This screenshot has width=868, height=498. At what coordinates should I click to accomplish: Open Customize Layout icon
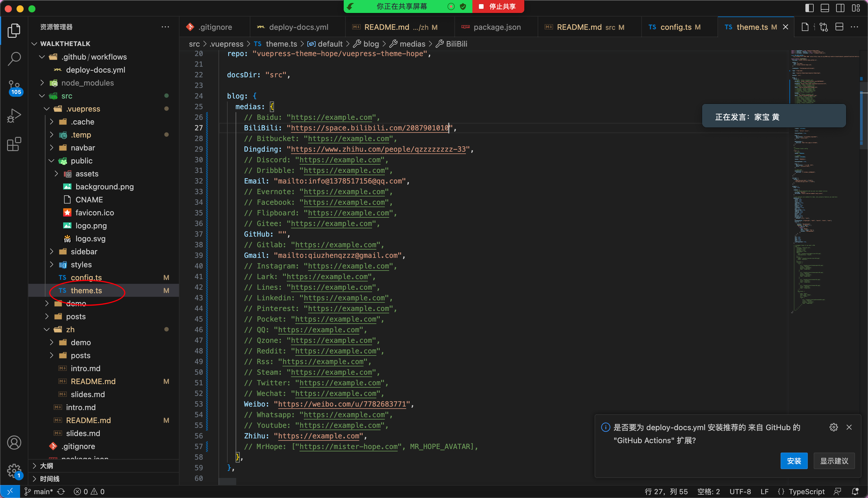[856, 8]
